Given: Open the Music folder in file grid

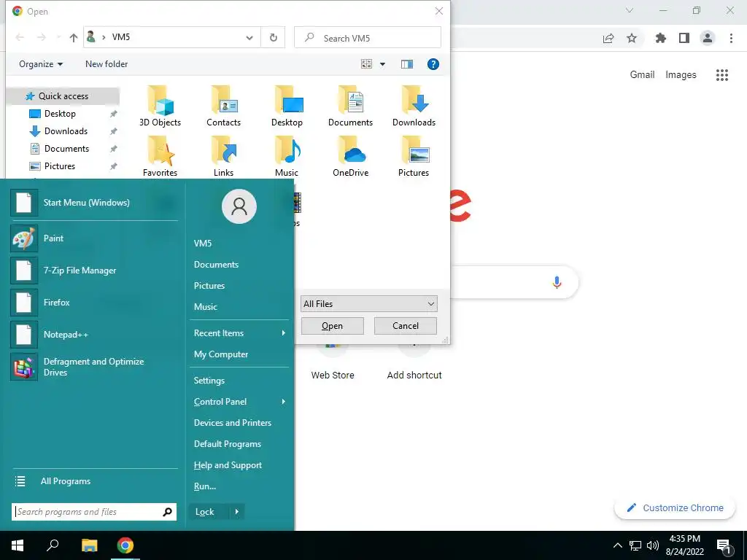Looking at the screenshot, I should click(x=287, y=157).
